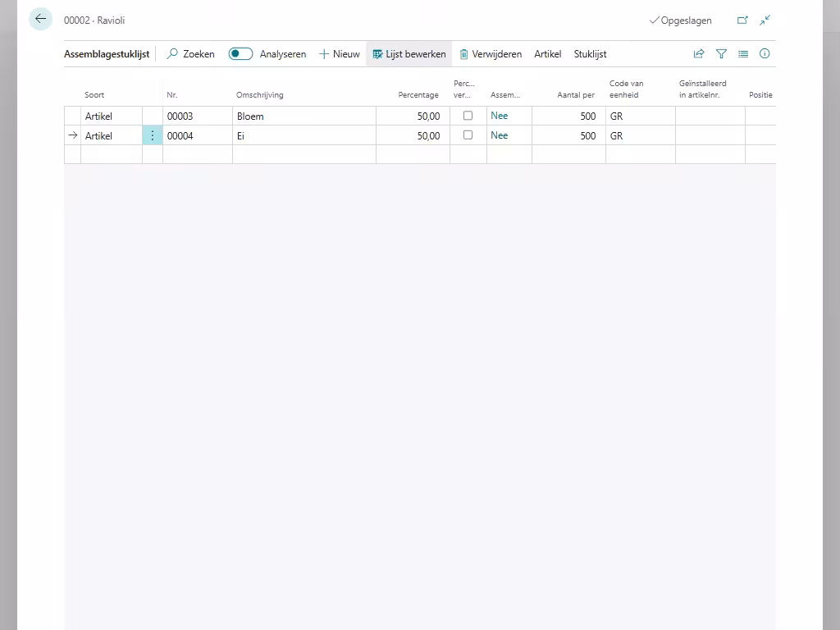
Task: Toggle the Analyseren switch
Action: [240, 54]
